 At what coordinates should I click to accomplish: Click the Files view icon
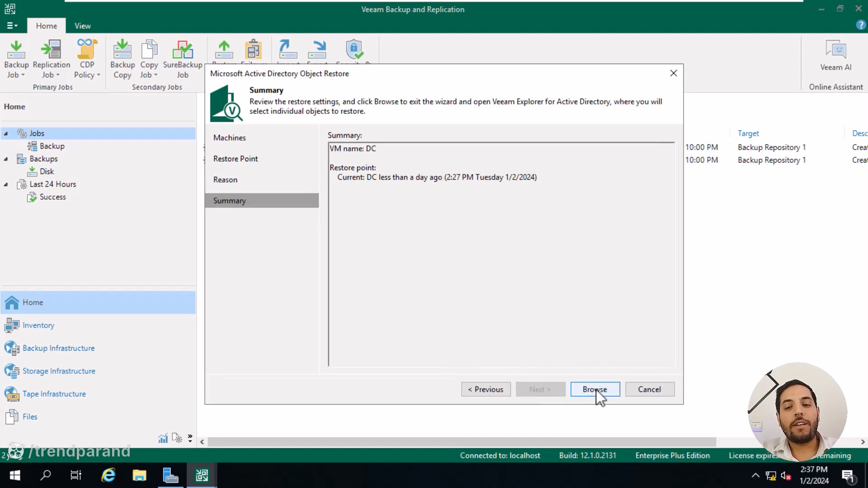[12, 417]
